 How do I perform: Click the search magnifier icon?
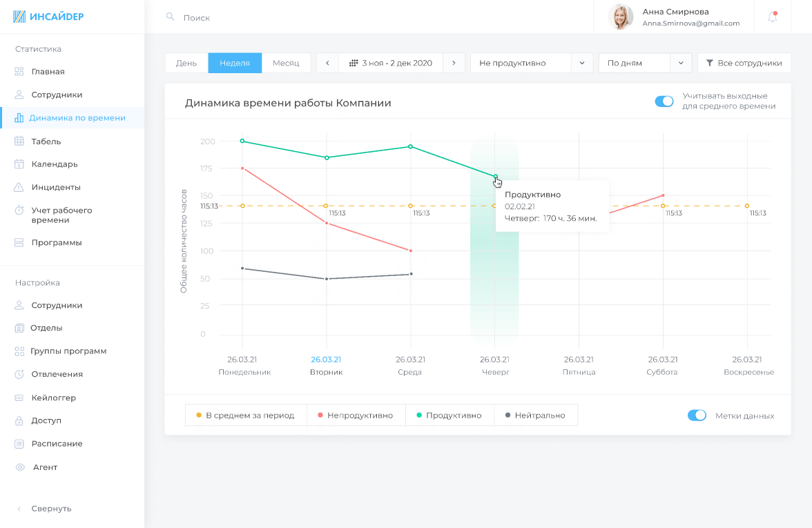point(170,17)
